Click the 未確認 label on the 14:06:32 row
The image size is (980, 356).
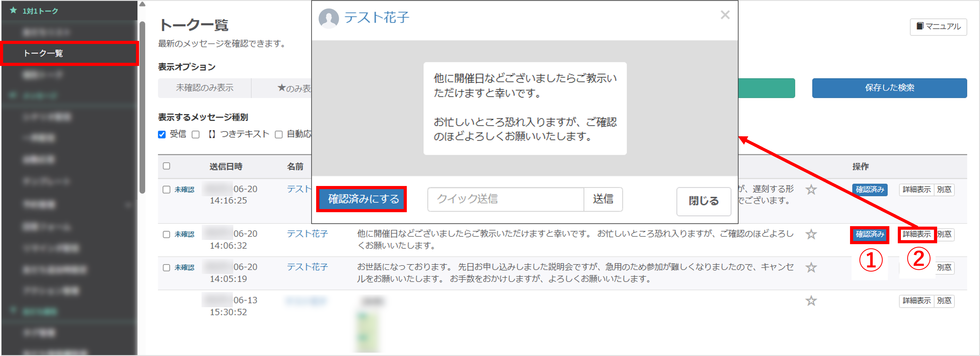[x=184, y=234]
